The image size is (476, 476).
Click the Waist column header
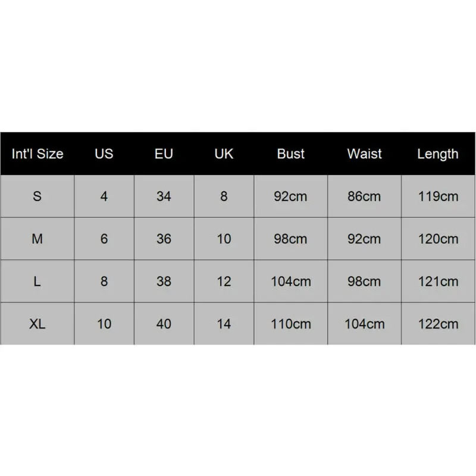[364, 154]
